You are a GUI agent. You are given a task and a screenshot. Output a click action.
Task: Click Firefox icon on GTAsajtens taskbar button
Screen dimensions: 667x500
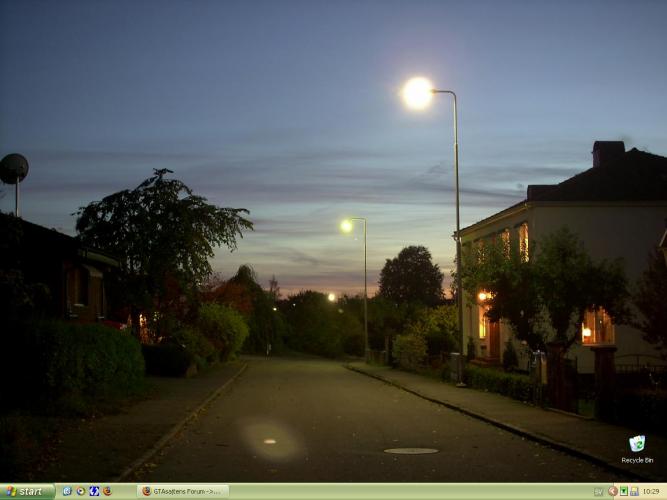[146, 491]
